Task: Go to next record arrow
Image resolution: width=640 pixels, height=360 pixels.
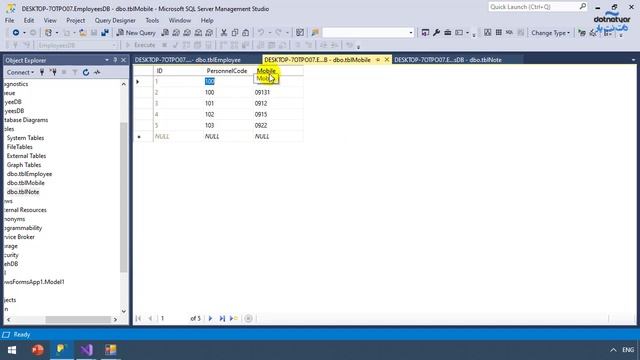Action: tap(210, 318)
